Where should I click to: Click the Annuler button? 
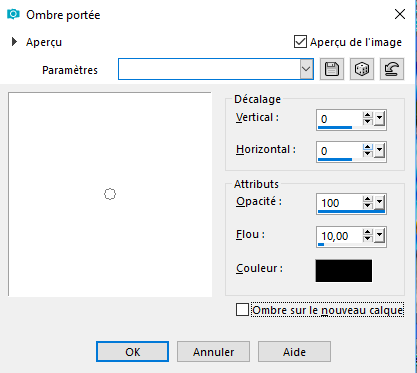point(213,352)
